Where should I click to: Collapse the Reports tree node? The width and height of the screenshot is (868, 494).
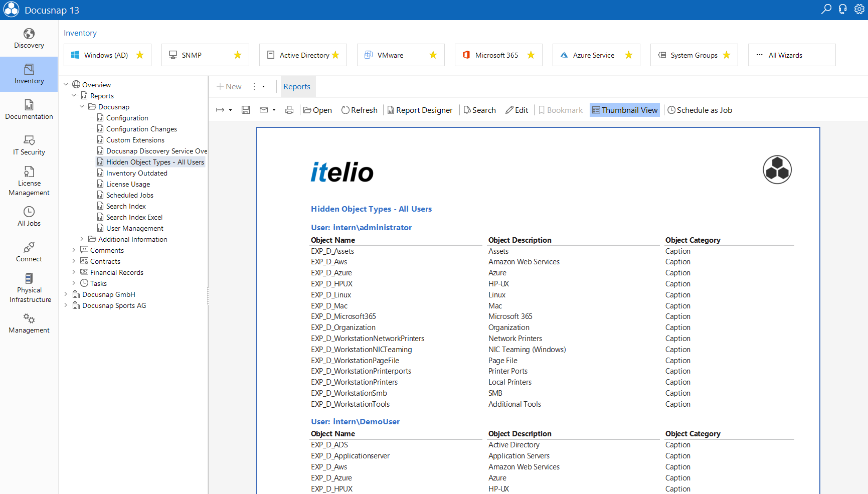pyautogui.click(x=74, y=96)
